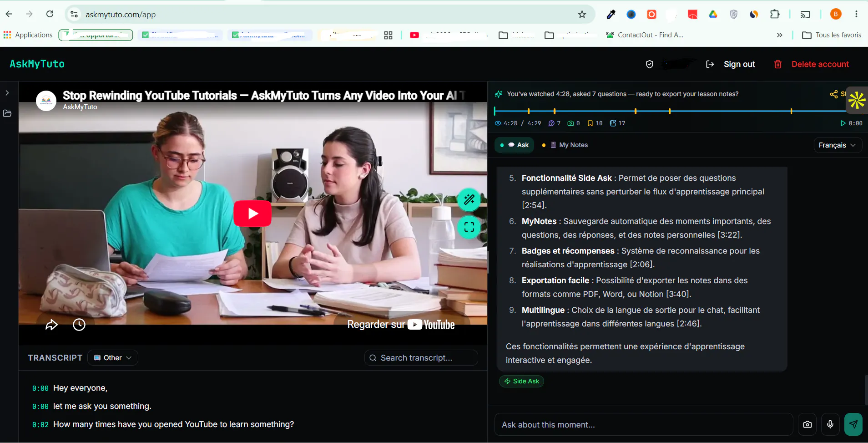Open Regarder sur YouTube link
The width and height of the screenshot is (868, 443).
click(401, 324)
